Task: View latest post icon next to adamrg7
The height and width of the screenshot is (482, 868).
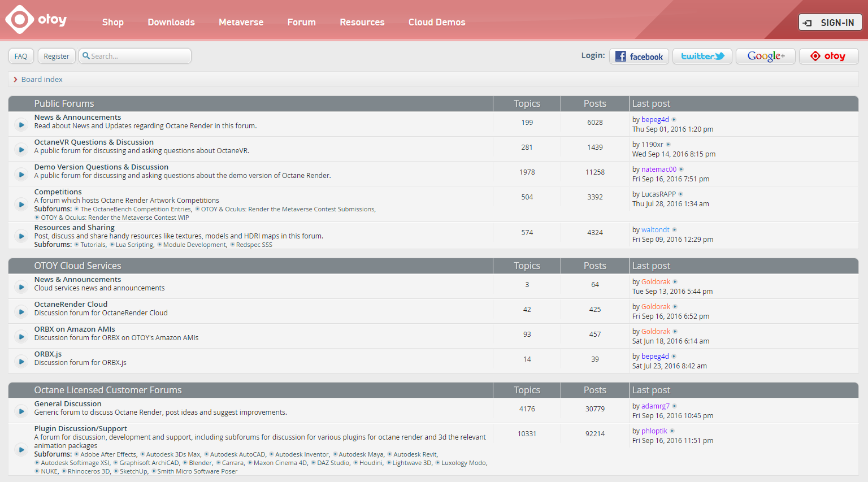Action: coord(675,406)
